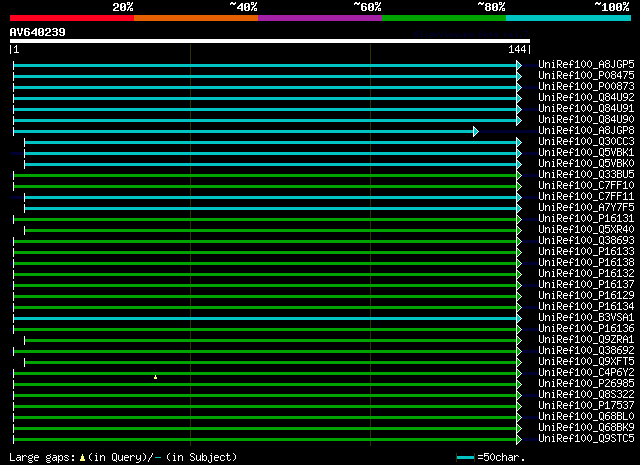Select the UniRef100_P16137 label
The height and width of the screenshot is (465, 640).
click(586, 285)
